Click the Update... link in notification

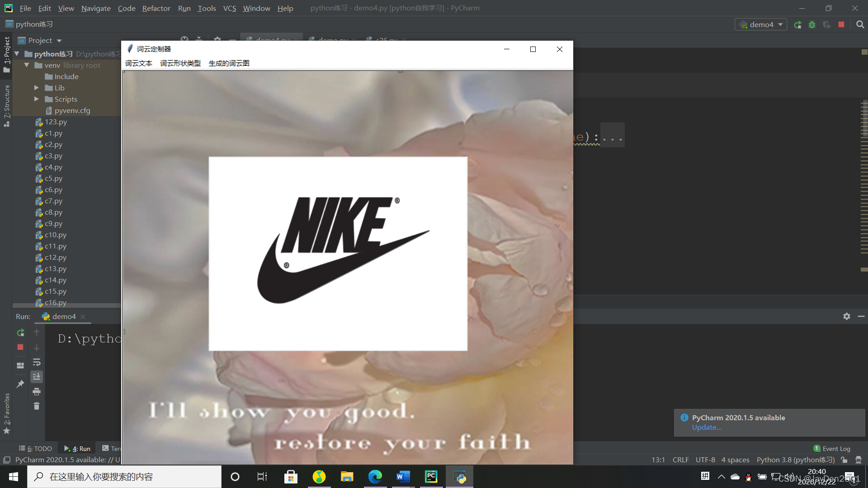(707, 427)
